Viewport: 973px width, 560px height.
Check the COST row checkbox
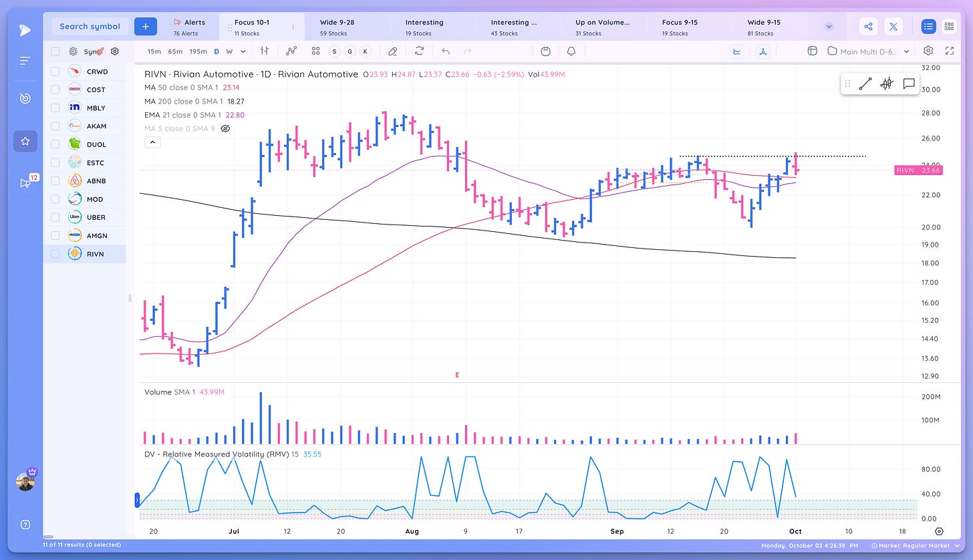pos(55,90)
